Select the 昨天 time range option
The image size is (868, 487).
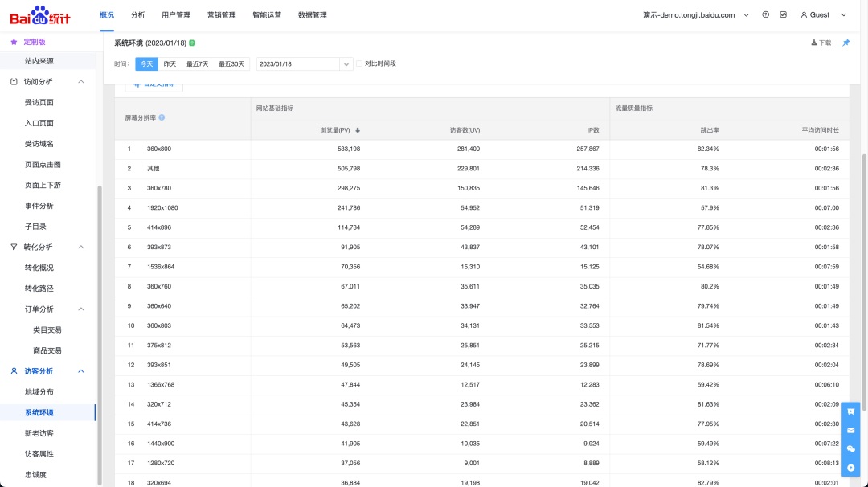tap(170, 63)
